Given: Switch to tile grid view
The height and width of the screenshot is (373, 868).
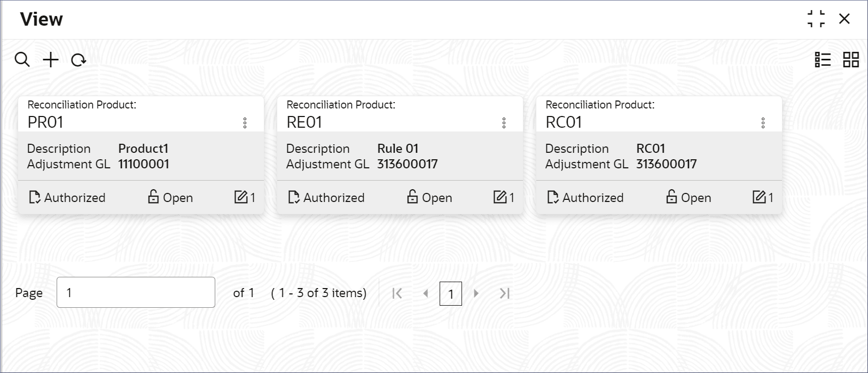Looking at the screenshot, I should tap(850, 59).
